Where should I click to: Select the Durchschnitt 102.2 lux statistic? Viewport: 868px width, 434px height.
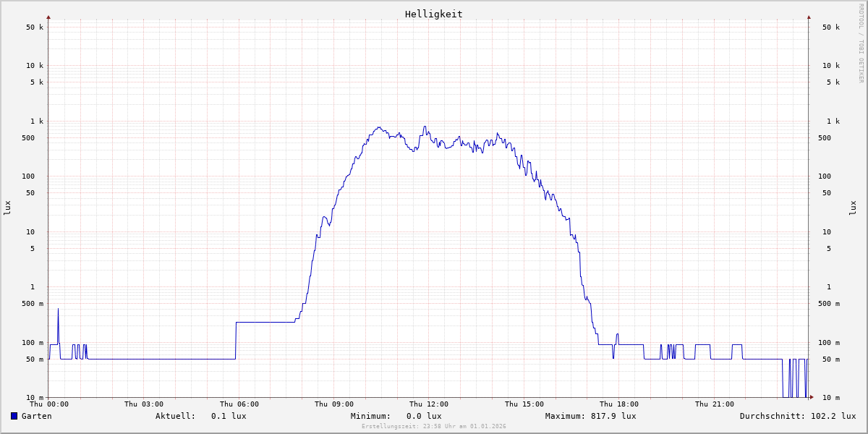point(797,416)
